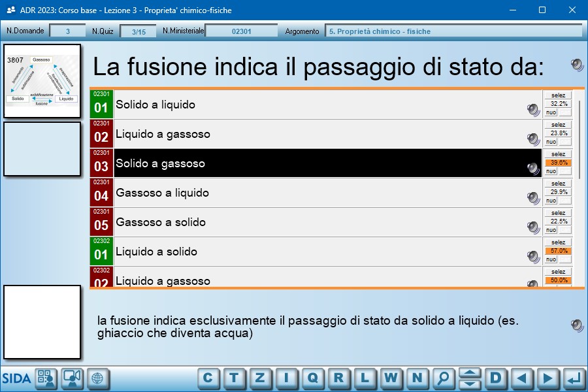Play audio for the explanation text
588x392 pixels.
pos(577,325)
